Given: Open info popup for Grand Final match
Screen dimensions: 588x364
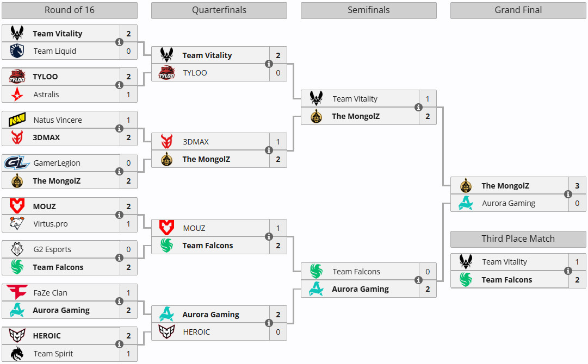Looking at the screenshot, I should pyautogui.click(x=568, y=194).
